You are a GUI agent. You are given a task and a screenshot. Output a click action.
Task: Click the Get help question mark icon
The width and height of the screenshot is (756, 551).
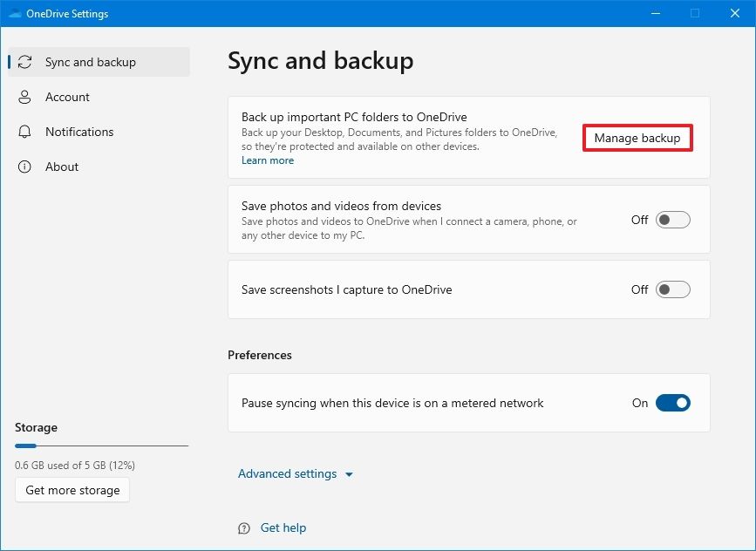242,527
